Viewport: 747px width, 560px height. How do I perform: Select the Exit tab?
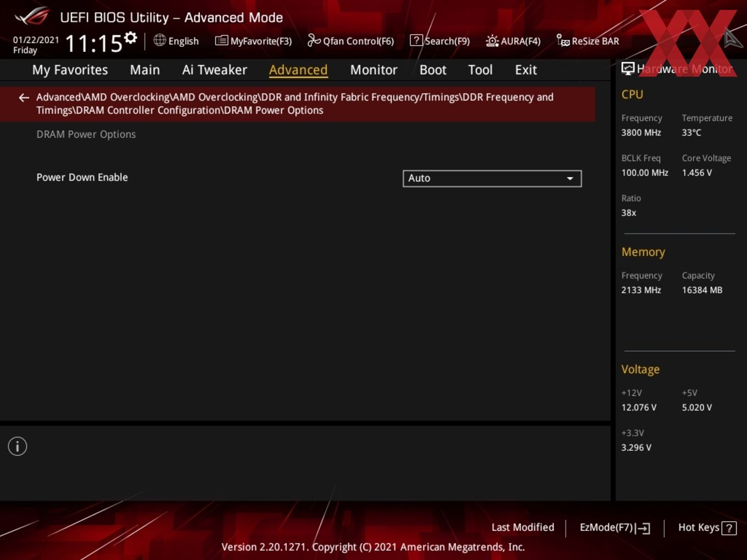[526, 70]
